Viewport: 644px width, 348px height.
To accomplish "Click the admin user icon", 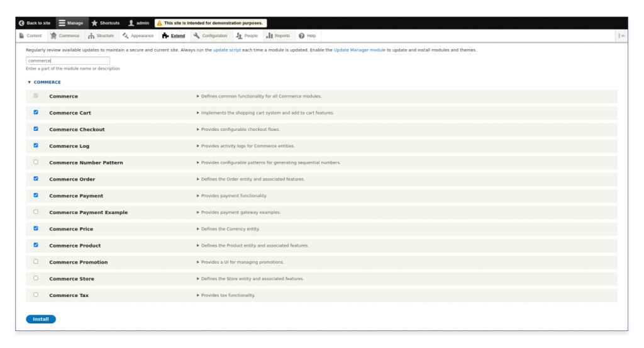I will [x=131, y=23].
